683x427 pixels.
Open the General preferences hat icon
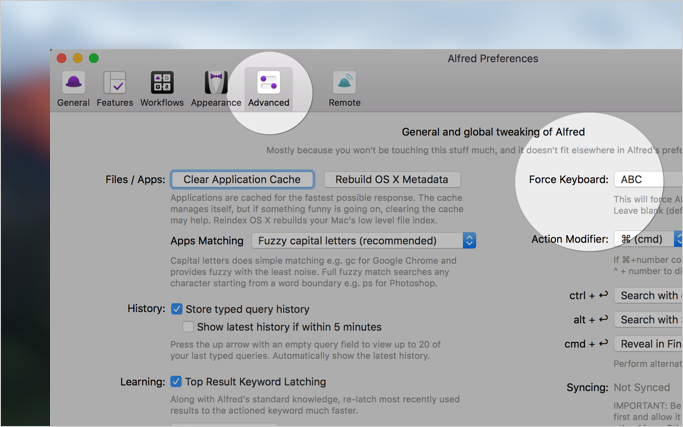(73, 82)
